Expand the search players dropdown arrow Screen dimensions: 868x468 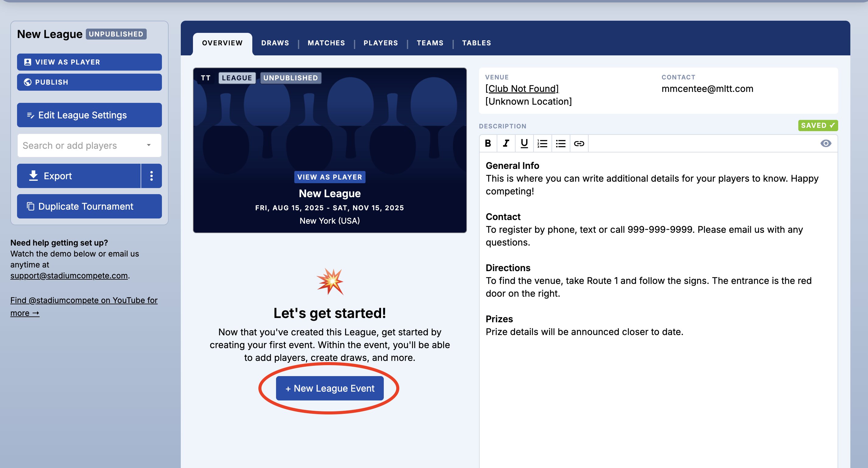[149, 145]
